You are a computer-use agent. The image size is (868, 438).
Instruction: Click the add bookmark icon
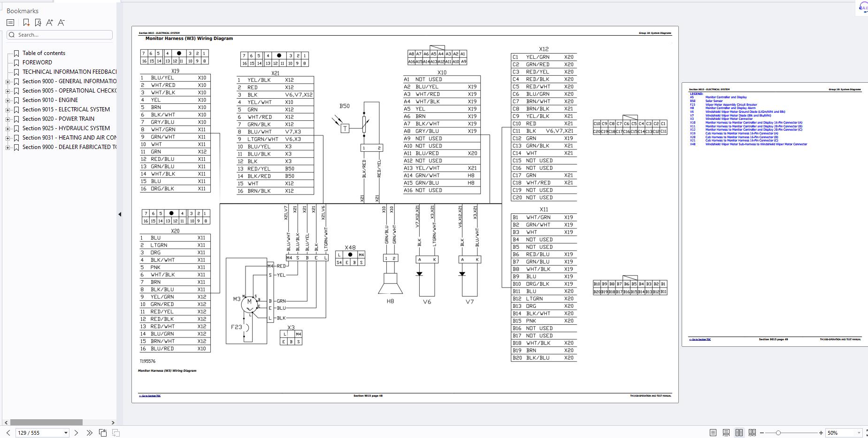(x=26, y=23)
